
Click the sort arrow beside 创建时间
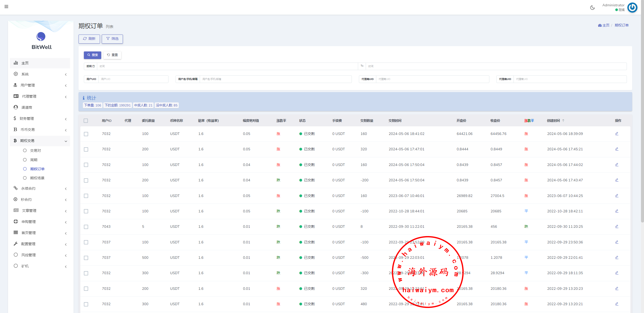(x=563, y=121)
